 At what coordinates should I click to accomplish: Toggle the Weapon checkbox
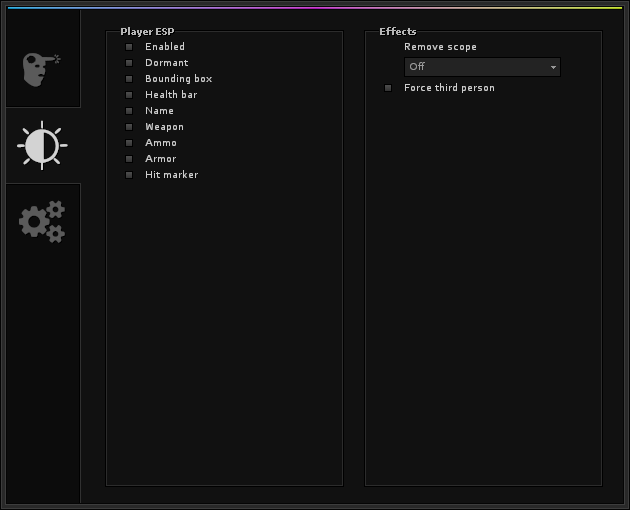click(x=129, y=127)
